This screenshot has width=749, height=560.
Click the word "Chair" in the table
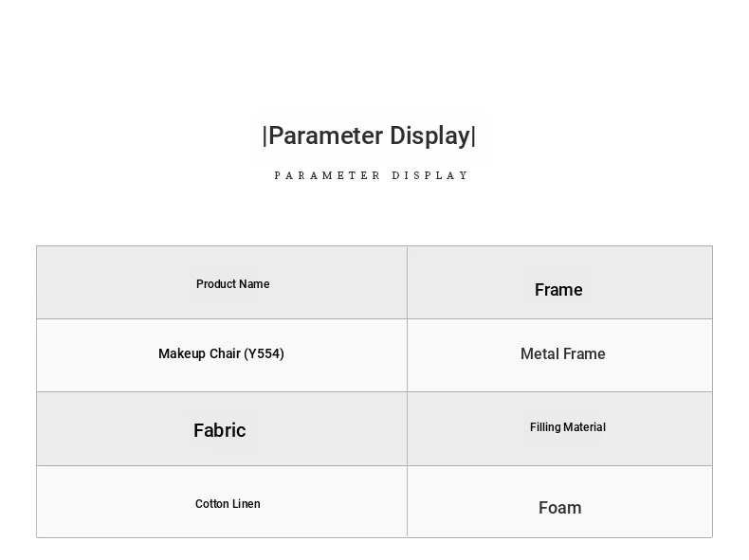tap(225, 353)
